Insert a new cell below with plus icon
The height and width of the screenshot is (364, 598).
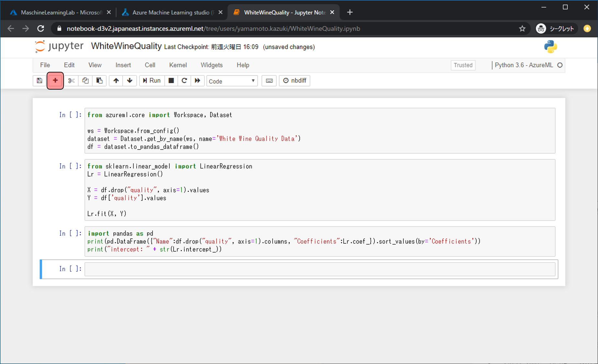(x=55, y=81)
